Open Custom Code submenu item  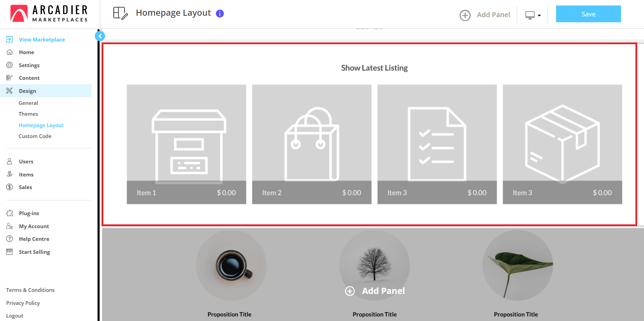click(35, 136)
